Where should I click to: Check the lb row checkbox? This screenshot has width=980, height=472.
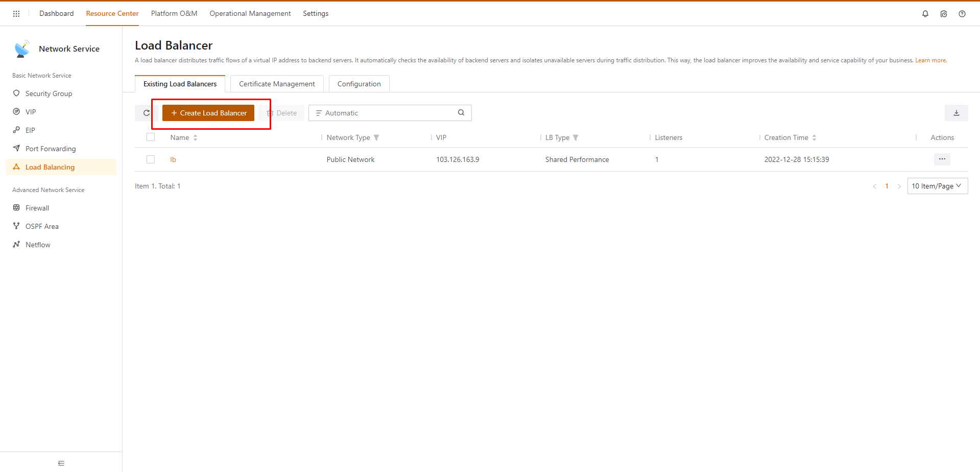pos(151,159)
